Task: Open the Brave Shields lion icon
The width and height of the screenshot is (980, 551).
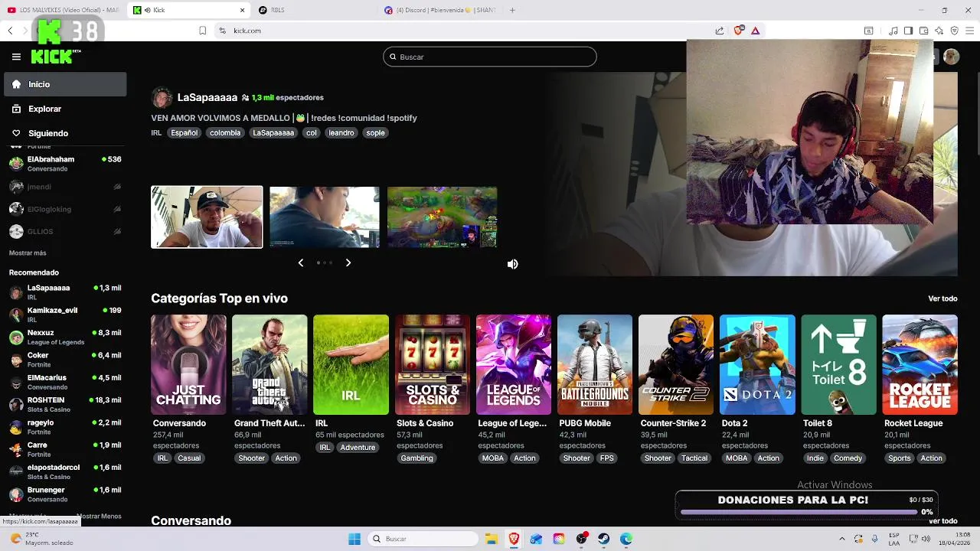Action: point(739,31)
